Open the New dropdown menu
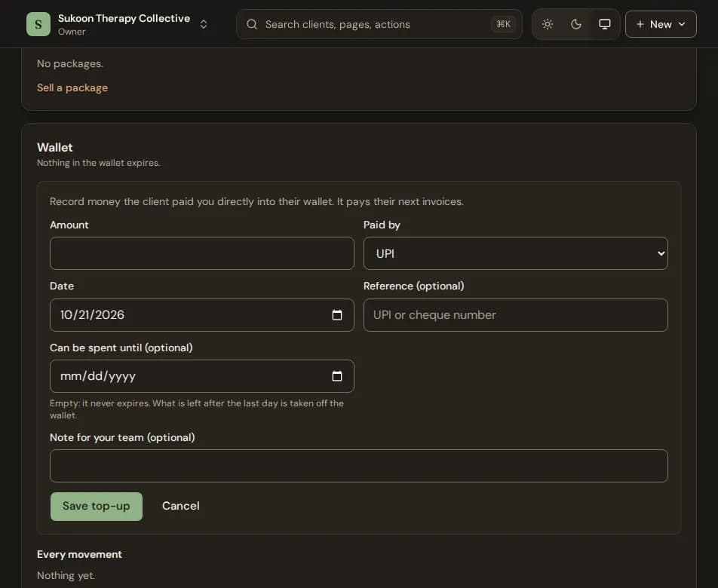Viewport: 718px width, 588px height. 661,24
